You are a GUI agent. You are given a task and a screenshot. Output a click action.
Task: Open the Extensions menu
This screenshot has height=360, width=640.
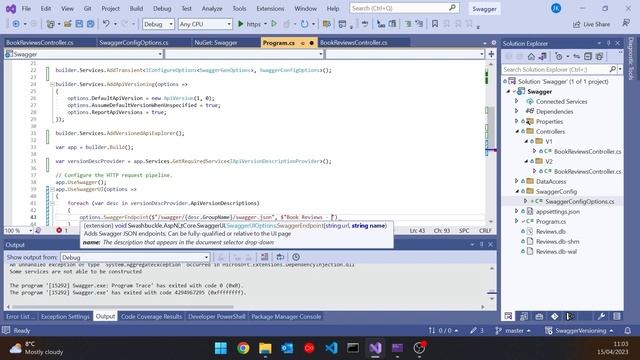[x=270, y=8]
